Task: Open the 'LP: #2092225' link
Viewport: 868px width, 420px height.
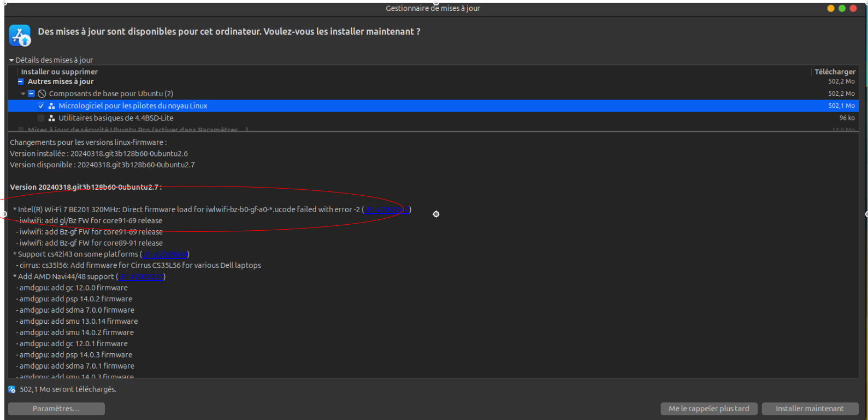Action: coord(140,277)
